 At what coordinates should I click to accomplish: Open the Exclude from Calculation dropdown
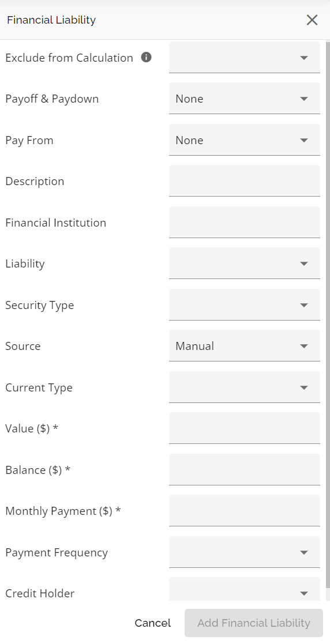[244, 58]
